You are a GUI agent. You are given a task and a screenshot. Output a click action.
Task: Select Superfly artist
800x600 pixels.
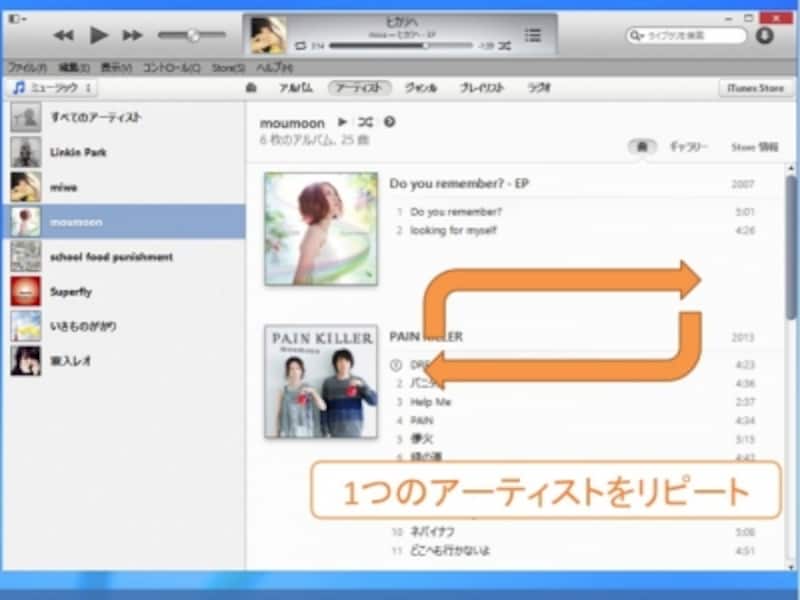[124, 291]
